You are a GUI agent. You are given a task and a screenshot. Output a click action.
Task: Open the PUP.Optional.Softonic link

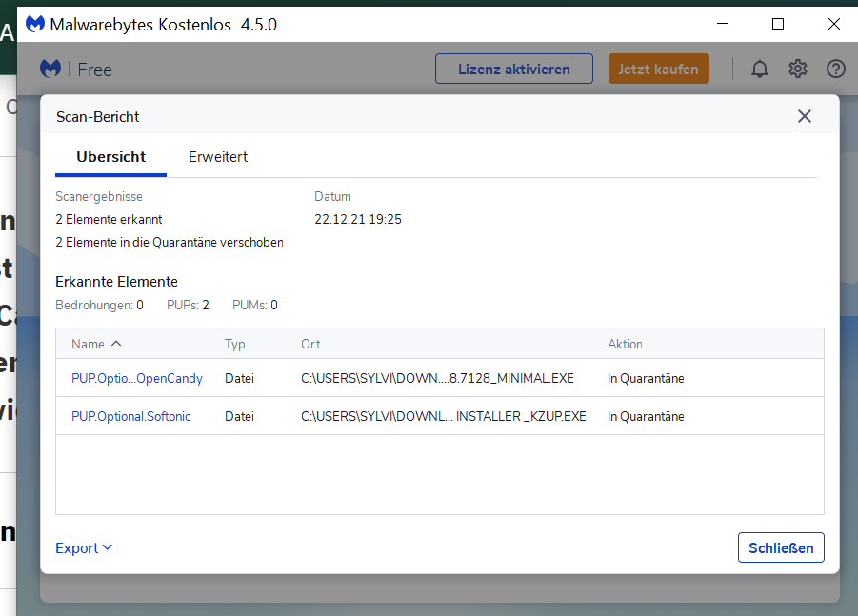coord(130,416)
